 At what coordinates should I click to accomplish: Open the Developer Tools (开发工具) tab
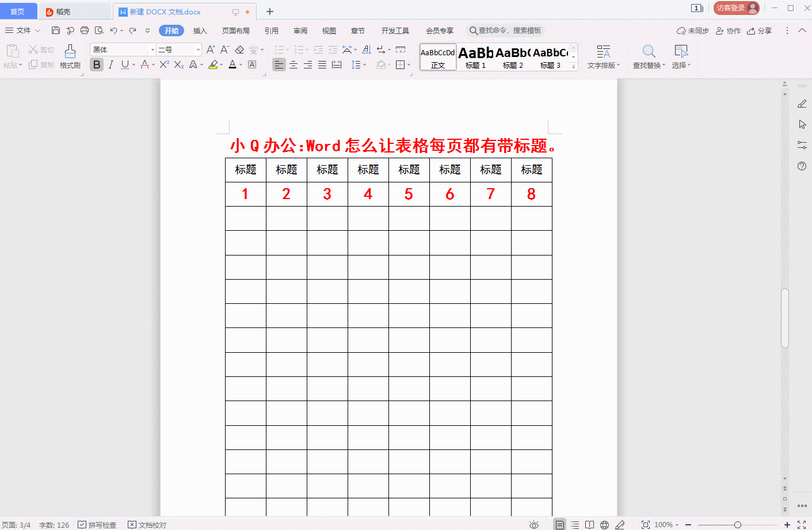tap(395, 30)
